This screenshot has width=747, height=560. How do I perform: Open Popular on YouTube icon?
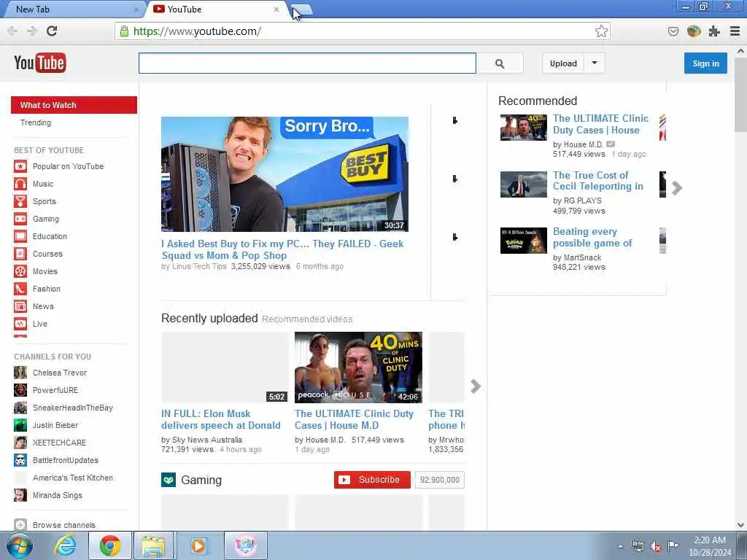click(x=20, y=166)
